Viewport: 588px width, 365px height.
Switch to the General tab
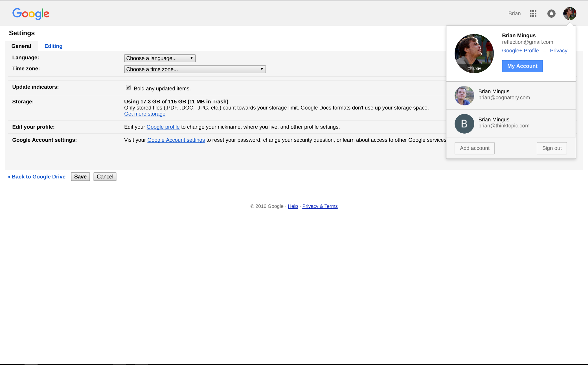[x=21, y=46]
